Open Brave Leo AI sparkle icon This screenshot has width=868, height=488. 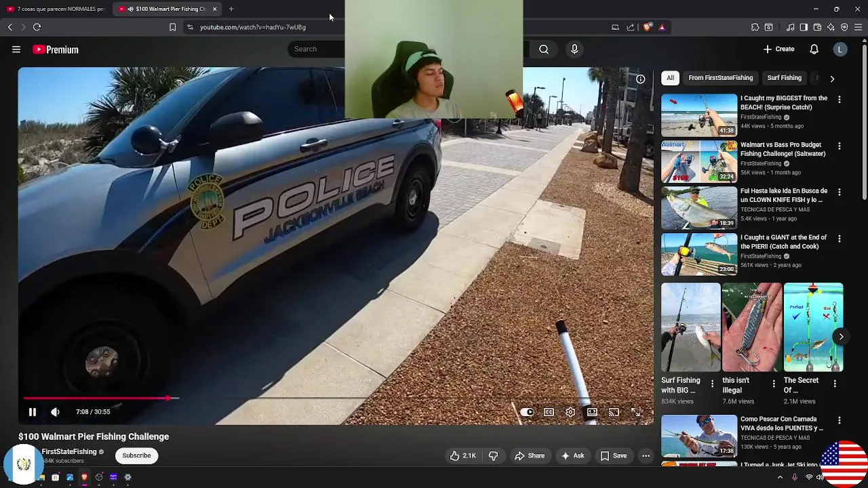831,27
